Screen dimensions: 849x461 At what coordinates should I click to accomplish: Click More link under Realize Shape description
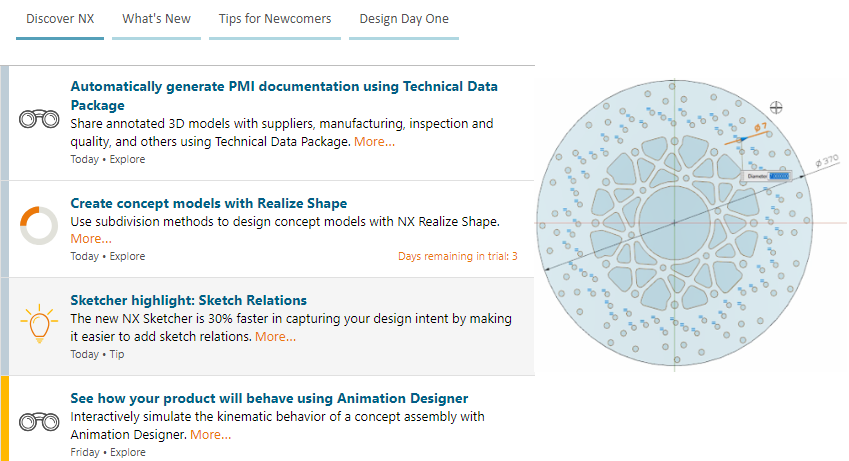click(x=91, y=238)
